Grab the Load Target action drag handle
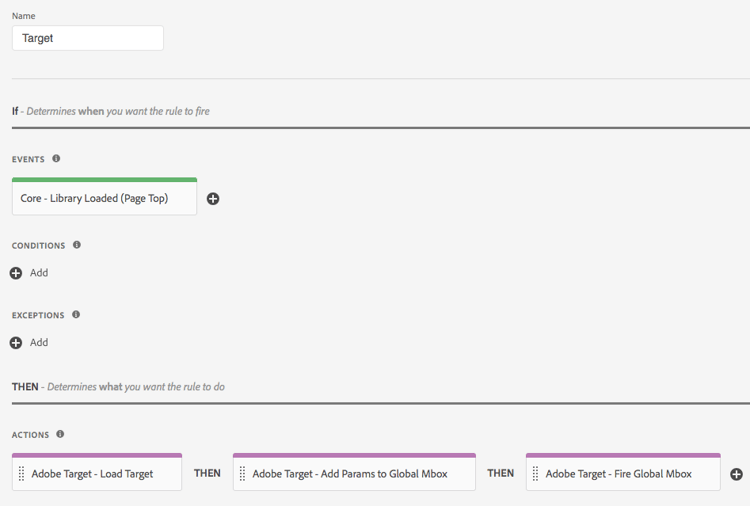The height and width of the screenshot is (506, 750). click(21, 473)
